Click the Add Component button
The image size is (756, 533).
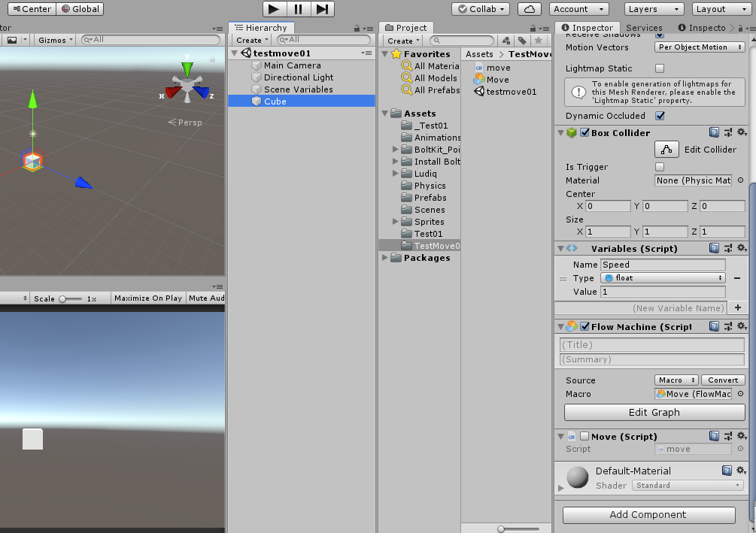pos(648,515)
